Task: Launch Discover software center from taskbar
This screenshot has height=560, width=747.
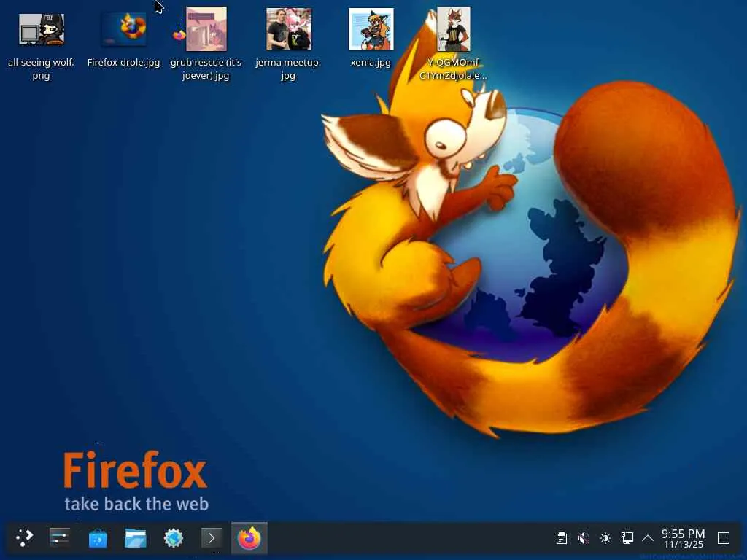Action: tap(98, 539)
